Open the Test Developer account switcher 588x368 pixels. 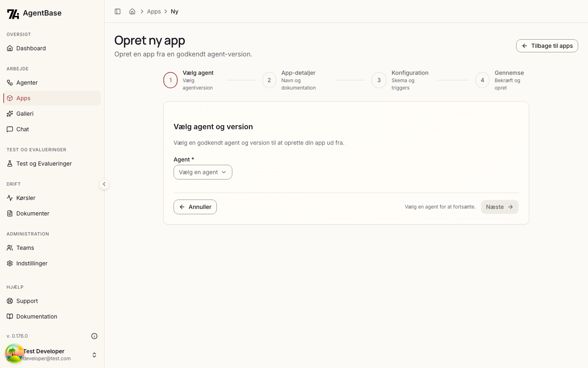pyautogui.click(x=52, y=355)
